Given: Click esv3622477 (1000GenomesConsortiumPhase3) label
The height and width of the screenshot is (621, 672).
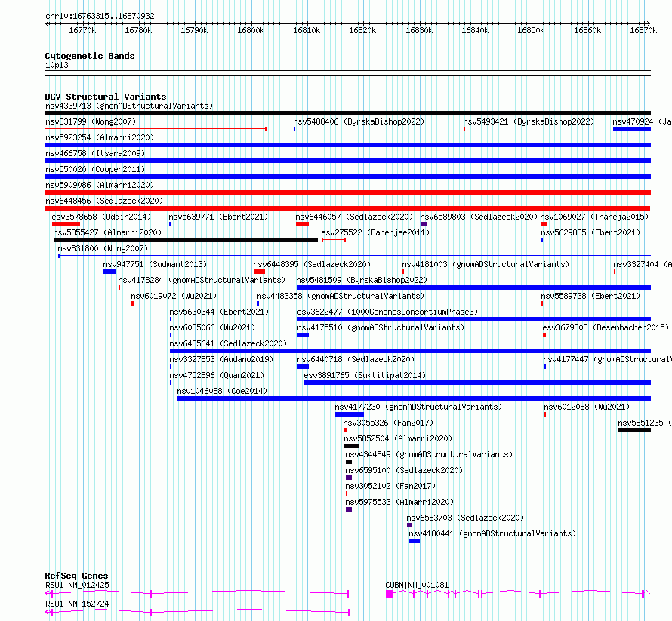Looking at the screenshot, I should pos(387,312).
